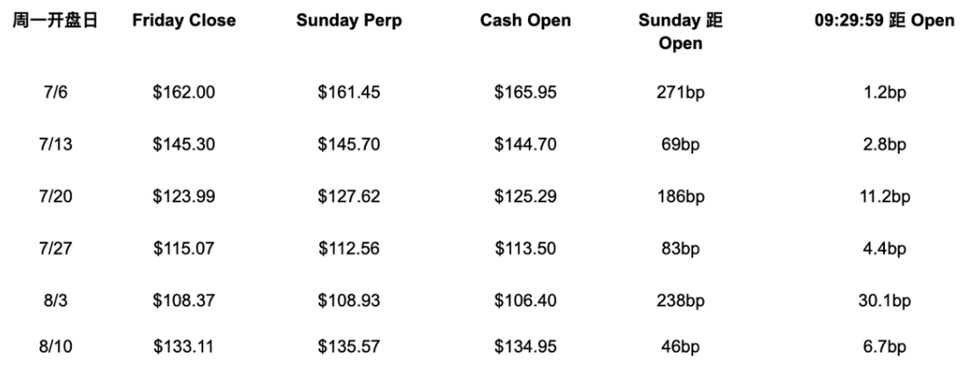Select the $162.00 Friday Close value
This screenshot has height=373, width=980.
[x=184, y=92]
